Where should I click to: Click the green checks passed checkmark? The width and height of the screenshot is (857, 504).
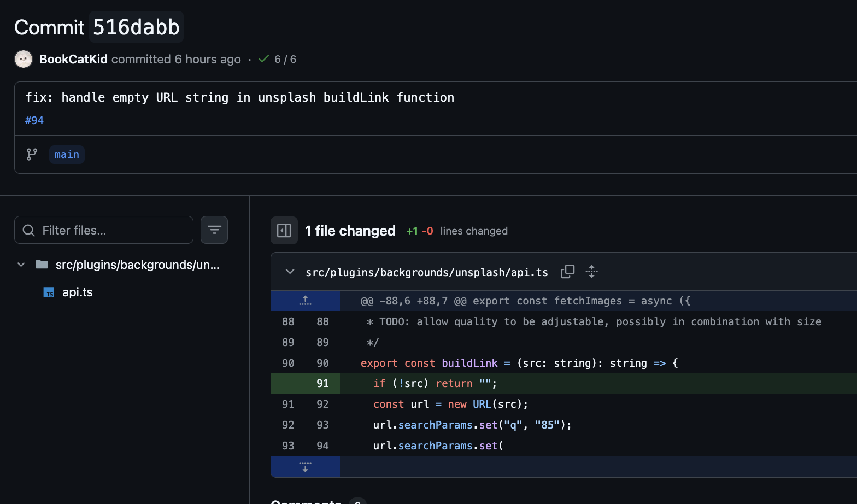point(263,59)
